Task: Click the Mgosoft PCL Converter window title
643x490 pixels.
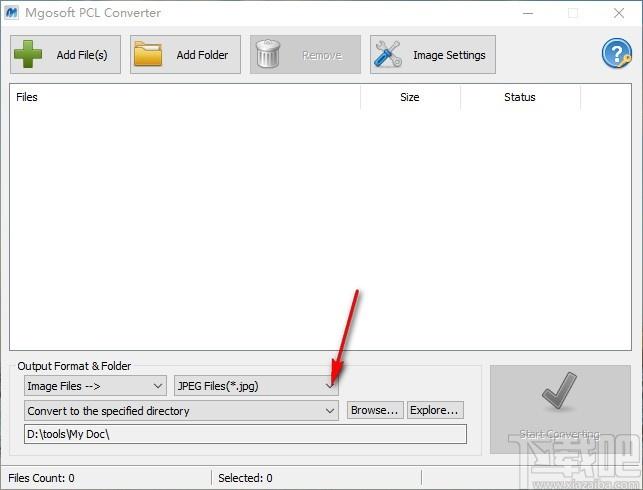Action: [93, 13]
